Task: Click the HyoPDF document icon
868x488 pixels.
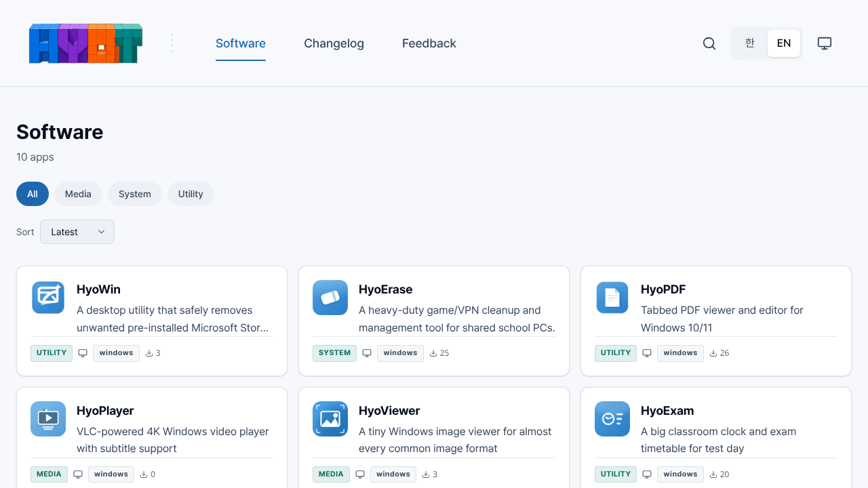Action: point(612,298)
